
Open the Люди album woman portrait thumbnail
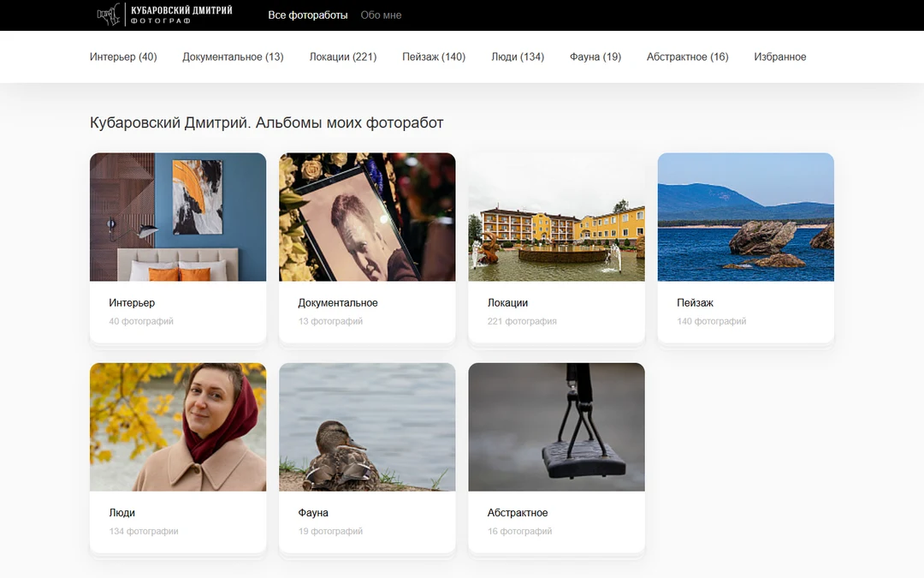[x=178, y=427]
